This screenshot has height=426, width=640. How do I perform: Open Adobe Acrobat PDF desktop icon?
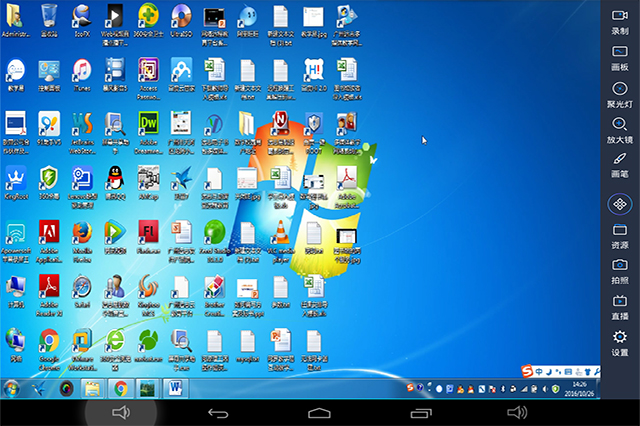(347, 187)
